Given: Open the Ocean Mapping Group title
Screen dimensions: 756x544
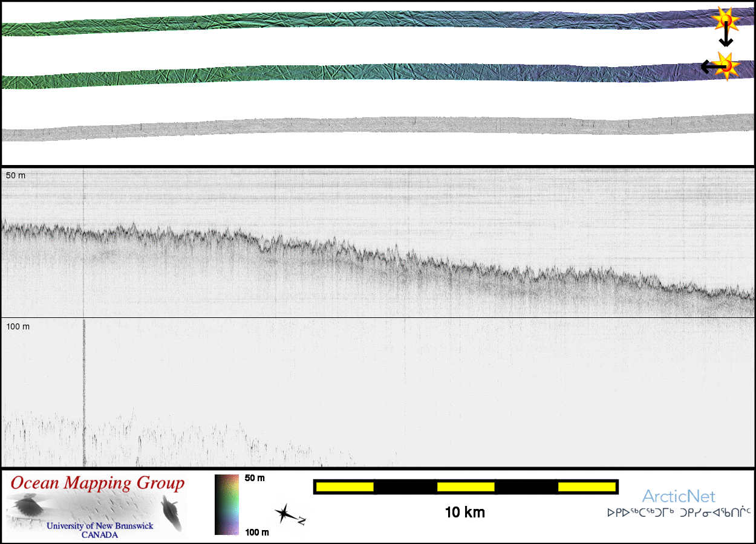Looking at the screenshot, I should tap(97, 483).
